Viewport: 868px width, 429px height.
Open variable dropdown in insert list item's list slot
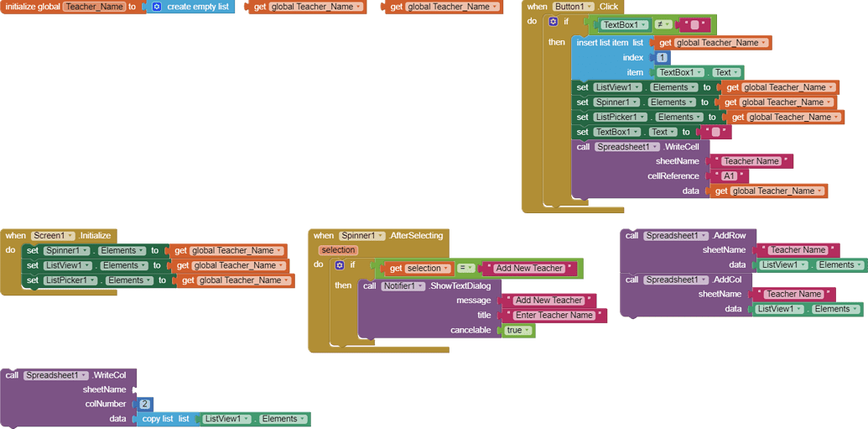721,43
